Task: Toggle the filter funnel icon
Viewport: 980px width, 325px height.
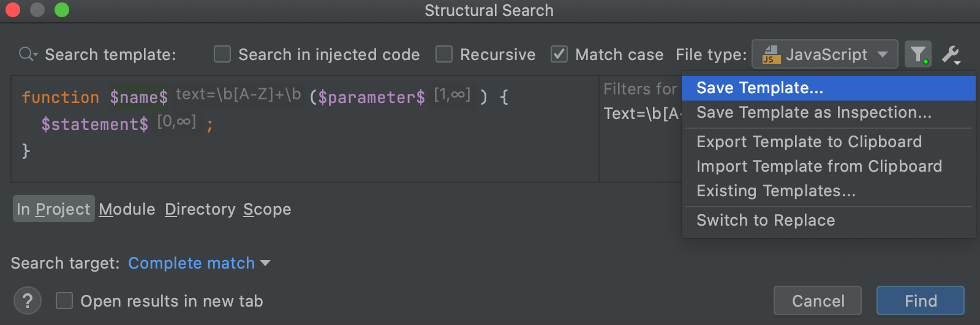Action: 918,55
